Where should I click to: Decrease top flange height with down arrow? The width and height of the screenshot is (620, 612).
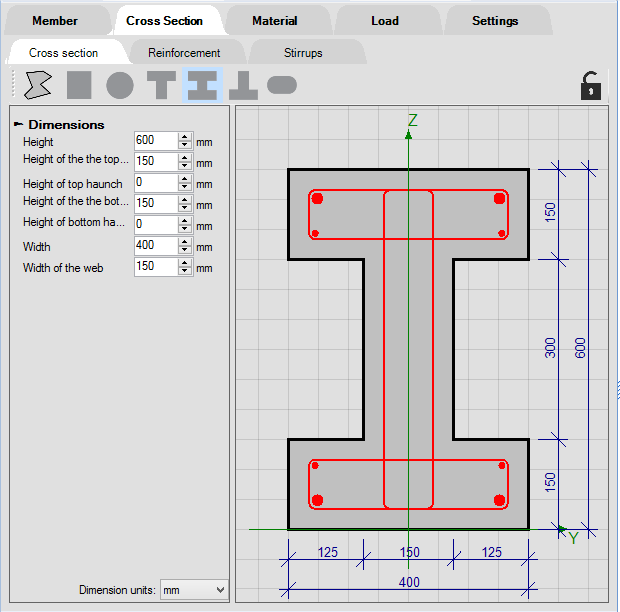185,166
